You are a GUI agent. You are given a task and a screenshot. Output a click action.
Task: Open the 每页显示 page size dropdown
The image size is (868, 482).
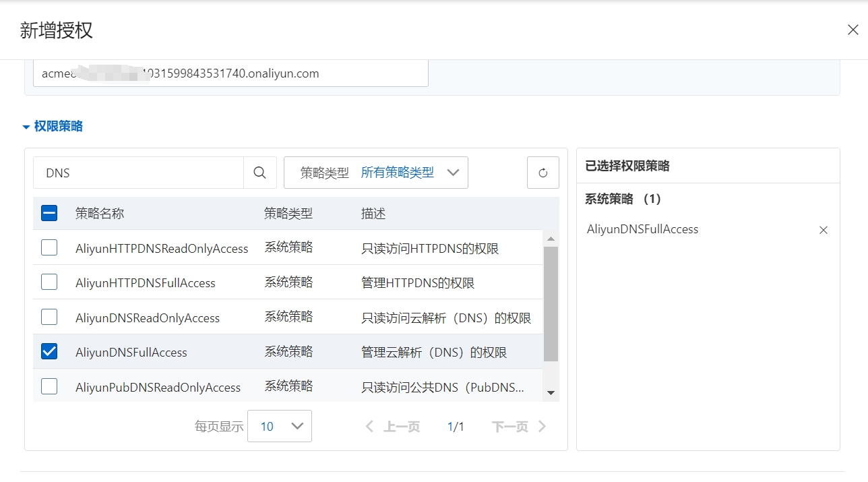tap(279, 426)
